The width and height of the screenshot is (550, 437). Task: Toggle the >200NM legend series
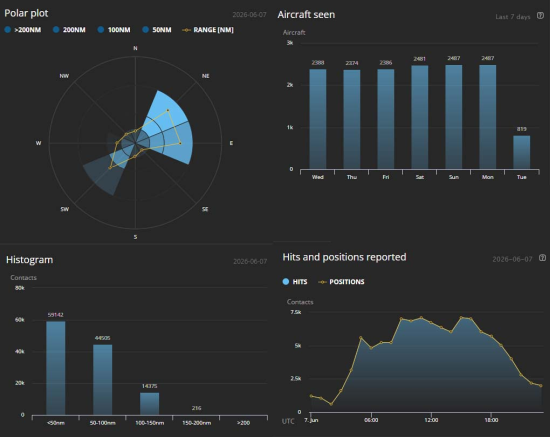pyautogui.click(x=23, y=30)
